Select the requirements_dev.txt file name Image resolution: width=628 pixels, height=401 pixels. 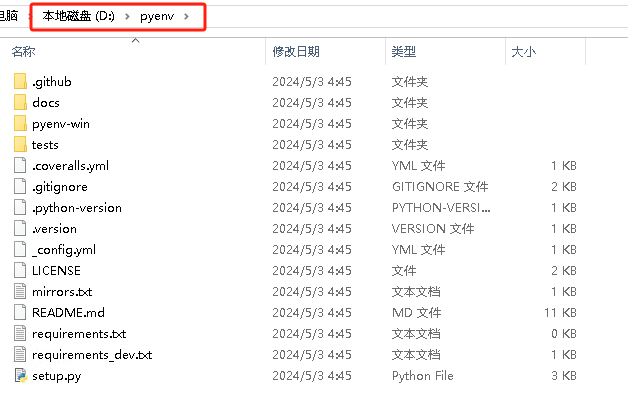click(x=92, y=355)
